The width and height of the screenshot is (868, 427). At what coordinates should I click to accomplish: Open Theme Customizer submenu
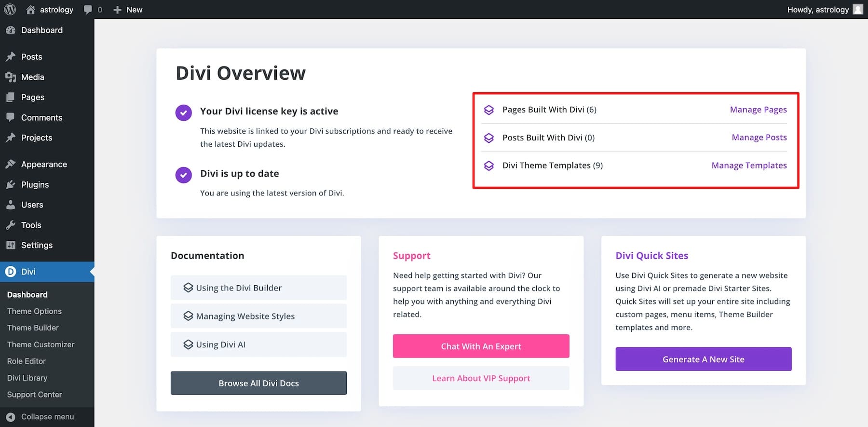(41, 344)
